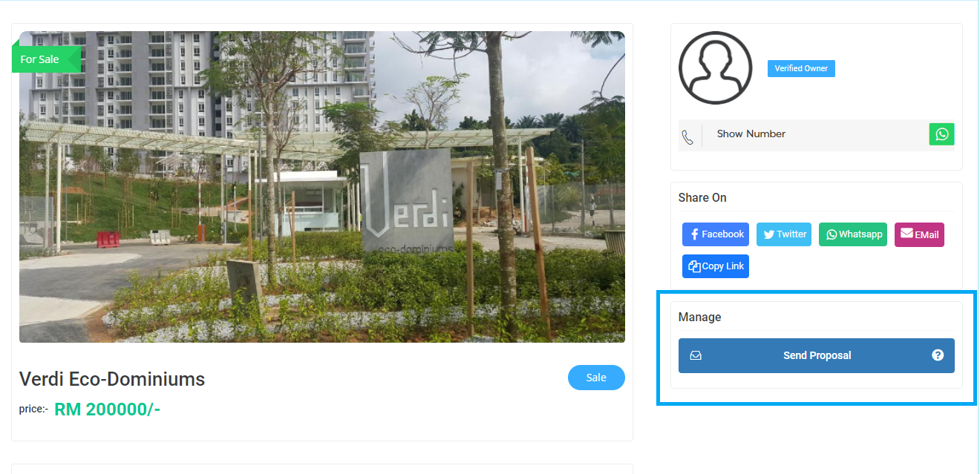Copy Link to the listing
980x474 pixels.
coord(716,266)
